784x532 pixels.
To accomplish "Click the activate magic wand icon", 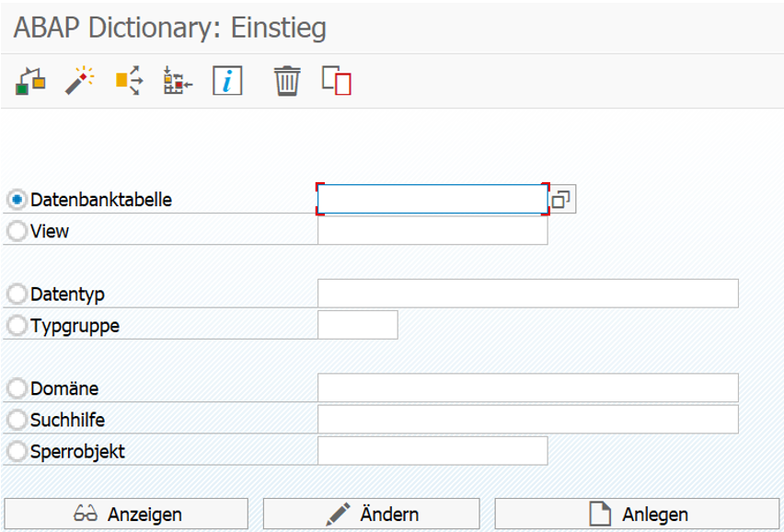I will coord(79,80).
